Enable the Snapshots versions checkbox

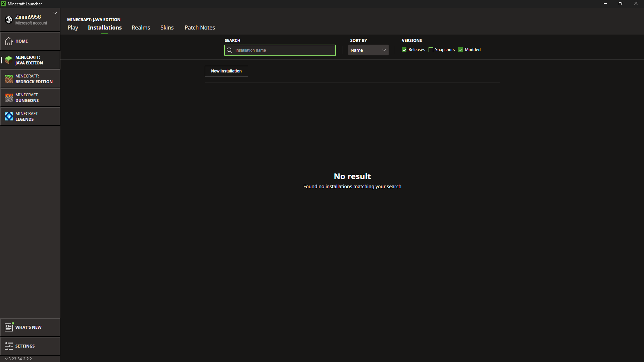tap(431, 50)
